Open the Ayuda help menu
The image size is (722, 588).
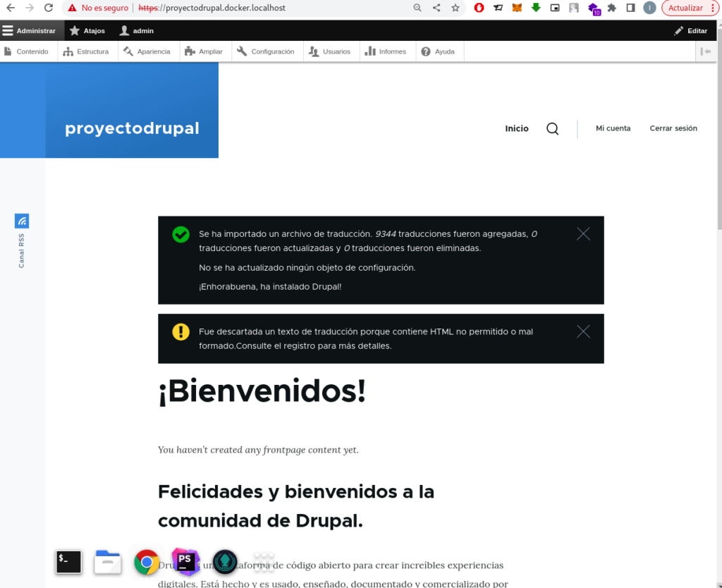[x=438, y=51]
